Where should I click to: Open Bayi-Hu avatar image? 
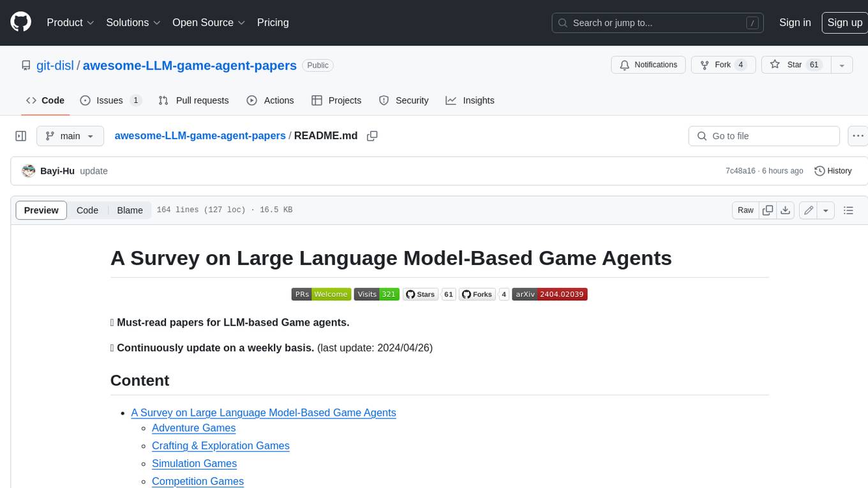tap(28, 171)
